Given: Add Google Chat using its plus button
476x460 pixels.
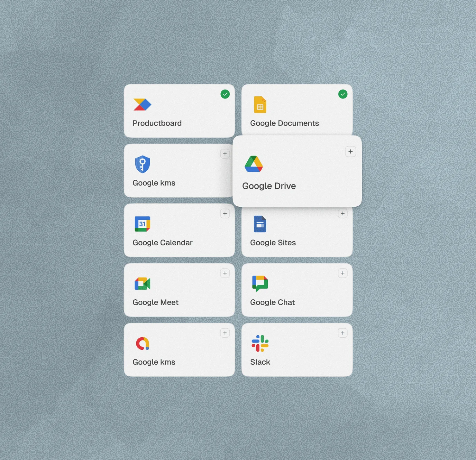Looking at the screenshot, I should point(343,273).
